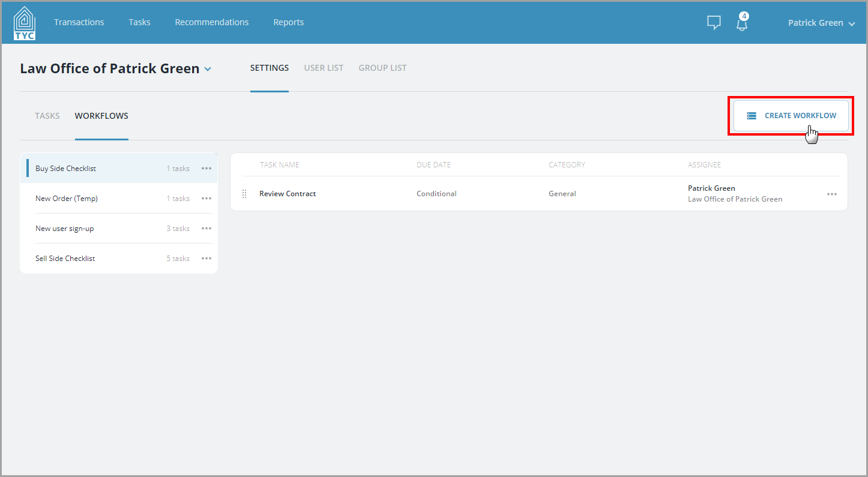868x477 pixels.
Task: Open options menu for Sell Side Checklist
Action: click(206, 259)
